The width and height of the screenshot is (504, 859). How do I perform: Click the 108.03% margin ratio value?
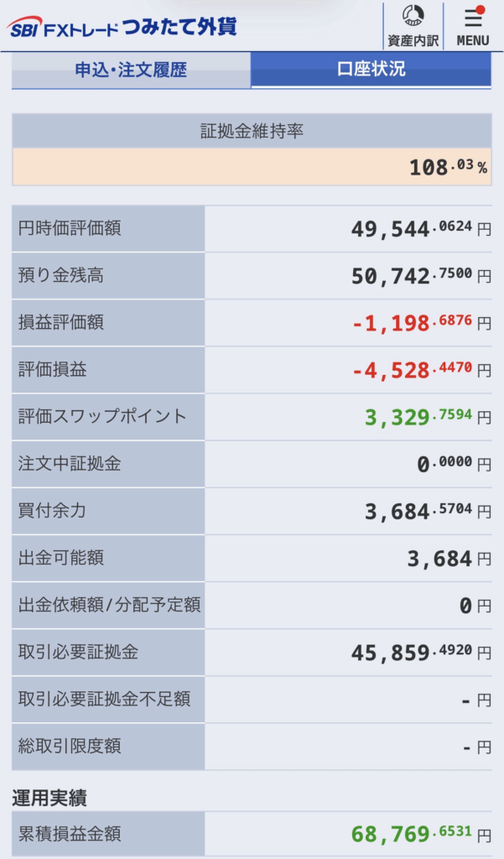(448, 167)
